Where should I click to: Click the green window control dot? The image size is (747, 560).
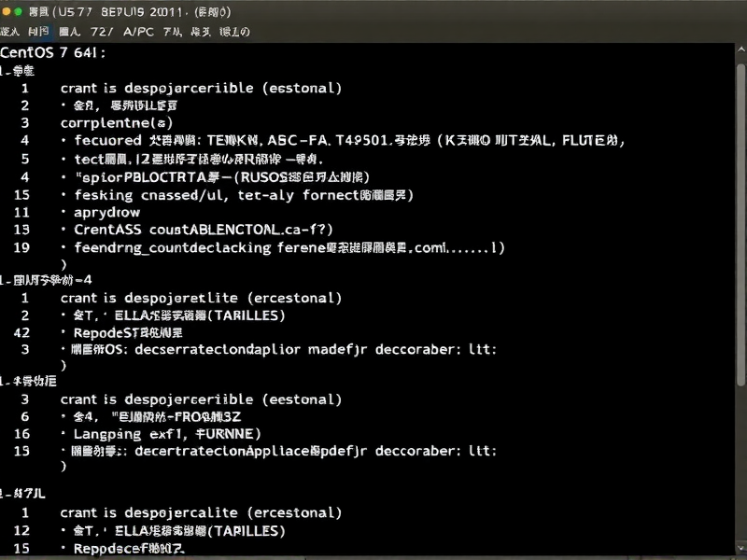(18, 11)
